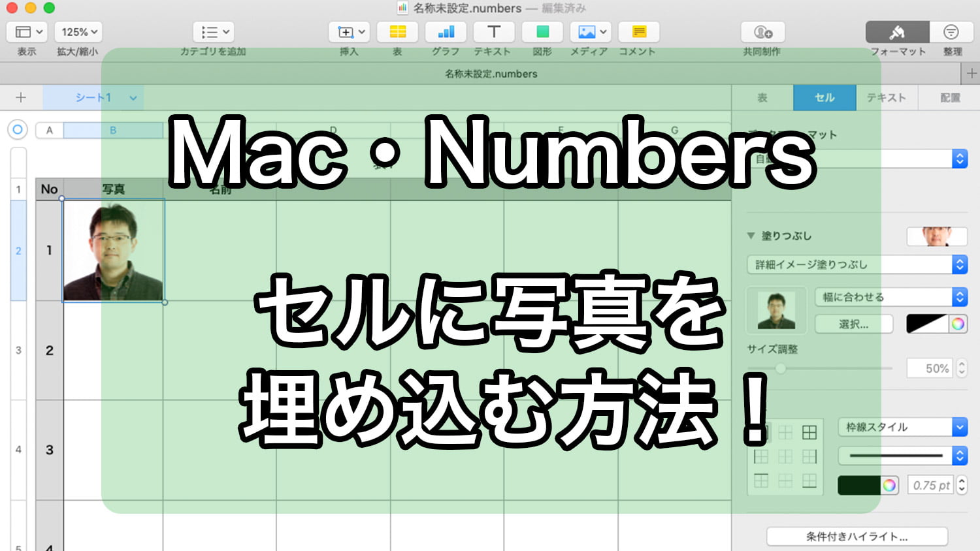The width and height of the screenshot is (980, 551).
Task: Open the View (表示) toolbar menu
Action: tap(26, 32)
